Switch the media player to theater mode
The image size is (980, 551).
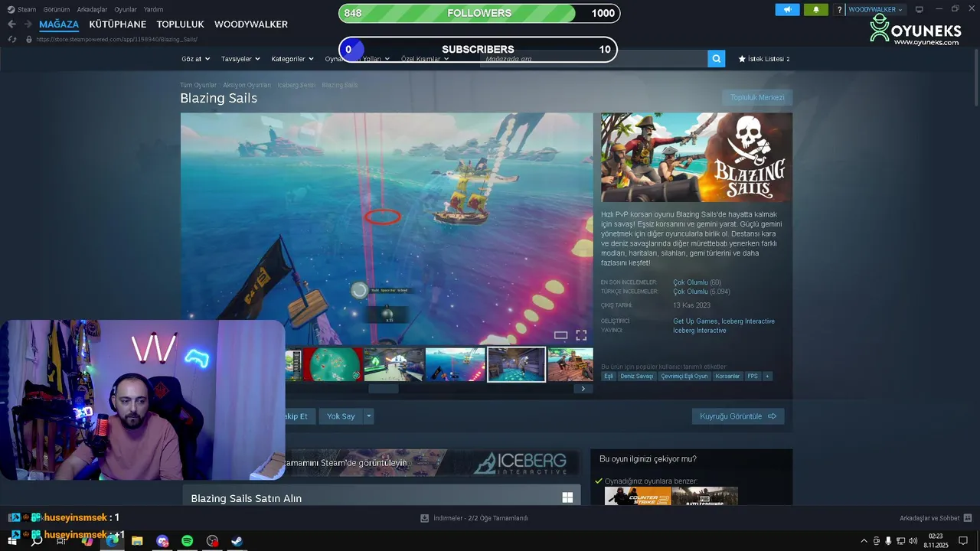pyautogui.click(x=560, y=335)
